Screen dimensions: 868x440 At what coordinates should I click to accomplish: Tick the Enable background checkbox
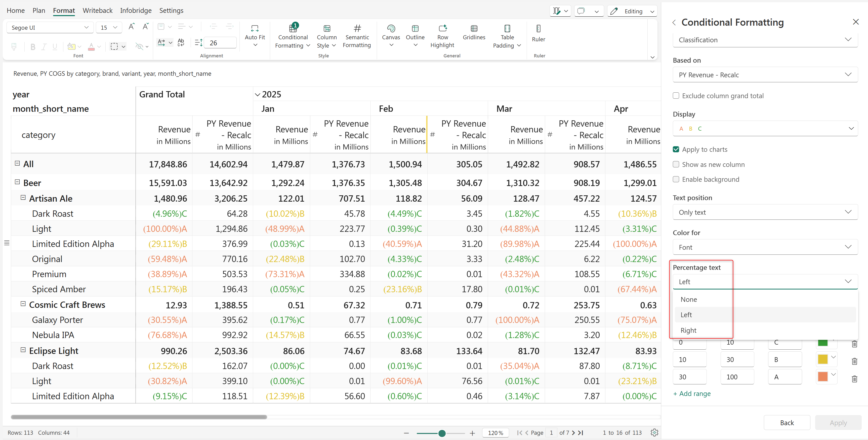pos(676,179)
